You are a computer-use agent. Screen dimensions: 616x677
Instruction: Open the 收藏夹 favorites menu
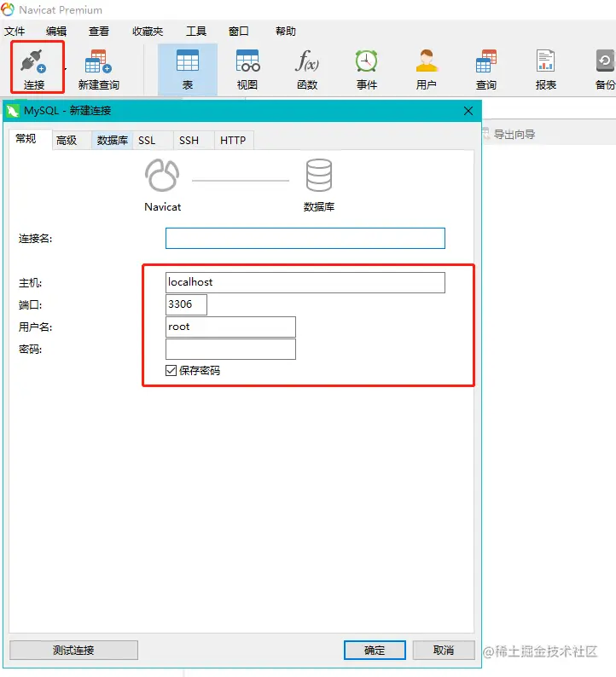coord(148,31)
